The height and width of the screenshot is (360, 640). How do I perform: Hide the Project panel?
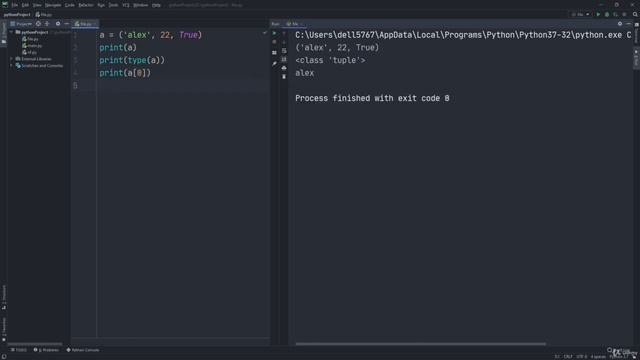(67, 24)
